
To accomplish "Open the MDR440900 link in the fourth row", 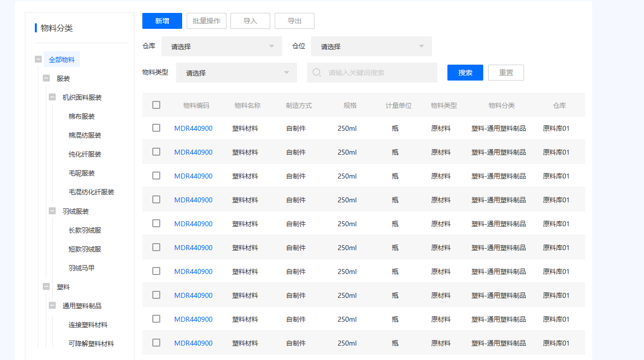I will pyautogui.click(x=193, y=200).
